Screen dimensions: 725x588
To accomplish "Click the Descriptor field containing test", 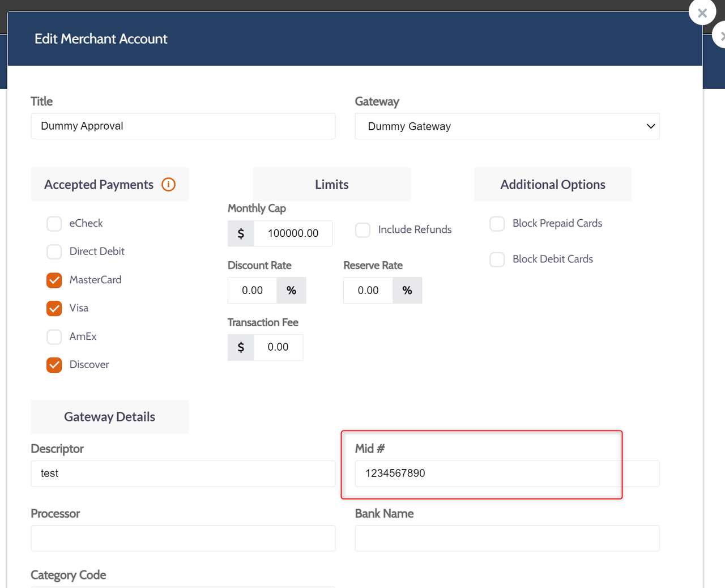I will (183, 474).
